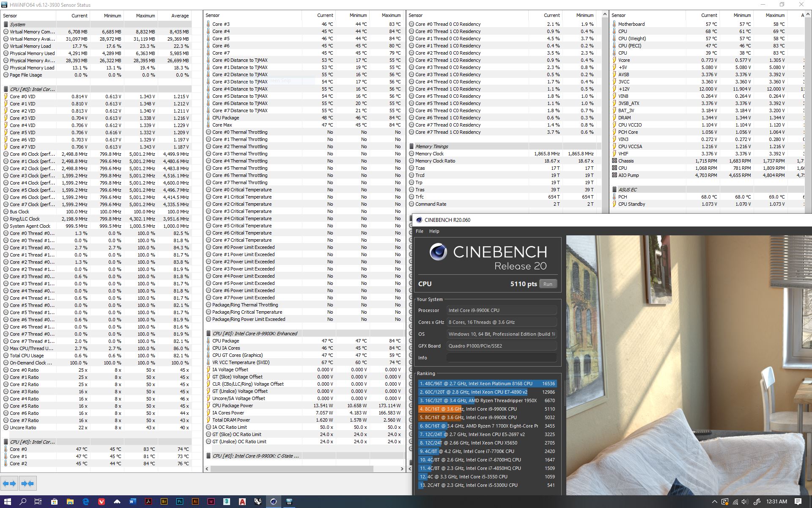812x508 pixels.
Task: Click the horizontal scrollbar right arrow
Action: tap(402, 469)
